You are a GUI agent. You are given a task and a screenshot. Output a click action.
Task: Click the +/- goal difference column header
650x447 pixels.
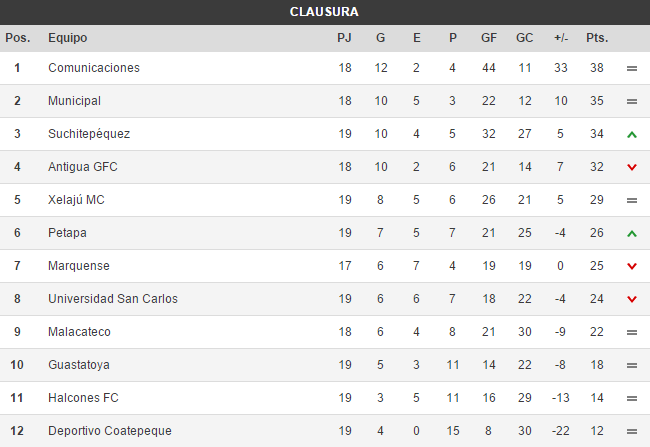pyautogui.click(x=561, y=38)
